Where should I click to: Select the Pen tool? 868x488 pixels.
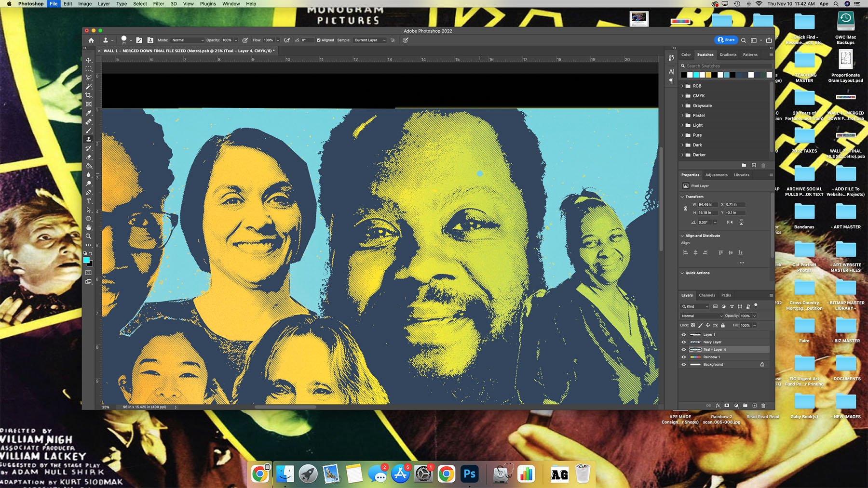[x=88, y=192]
